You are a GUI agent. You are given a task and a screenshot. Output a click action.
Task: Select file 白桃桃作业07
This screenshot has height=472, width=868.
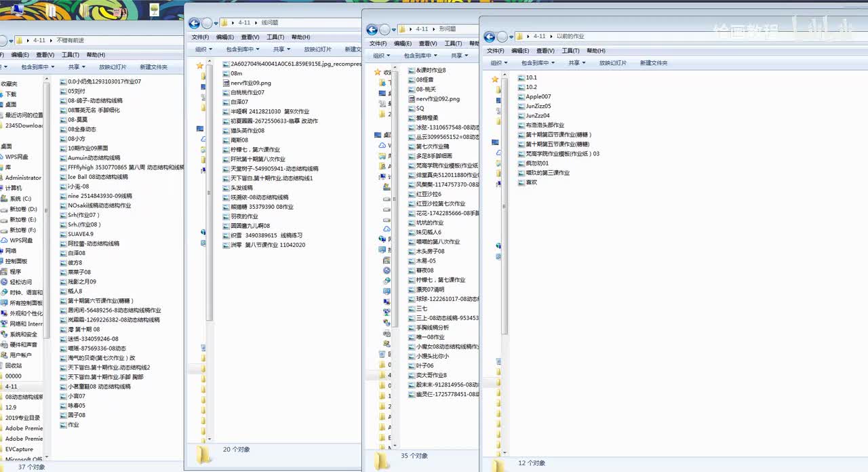(247, 92)
